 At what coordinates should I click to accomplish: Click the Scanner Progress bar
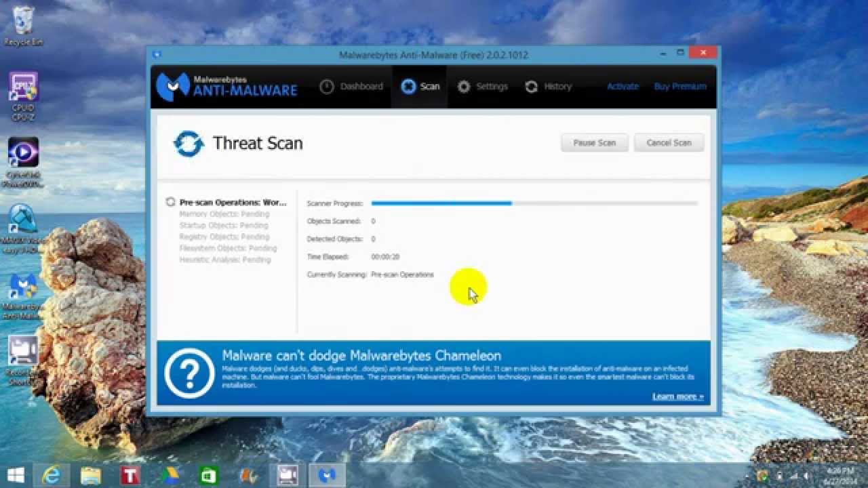534,203
